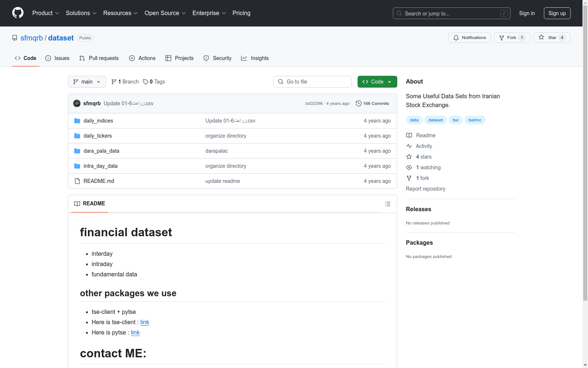Click the Fork count badge

522,38
